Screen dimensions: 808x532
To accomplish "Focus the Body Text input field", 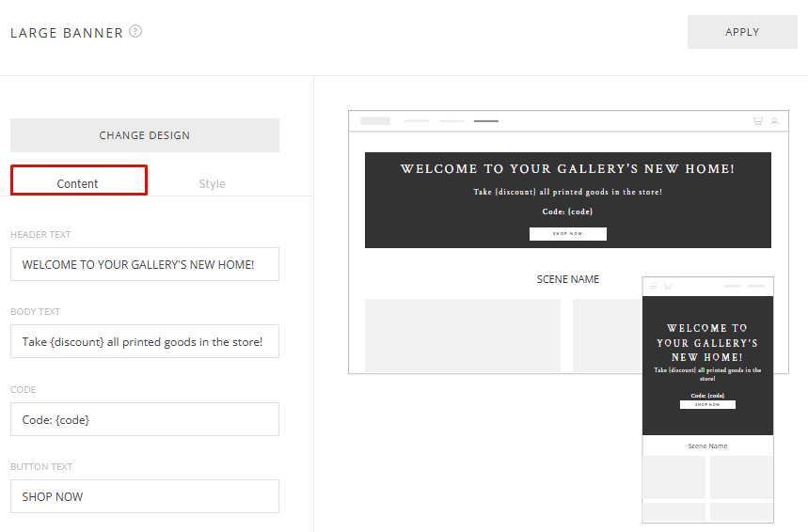I will tap(145, 342).
